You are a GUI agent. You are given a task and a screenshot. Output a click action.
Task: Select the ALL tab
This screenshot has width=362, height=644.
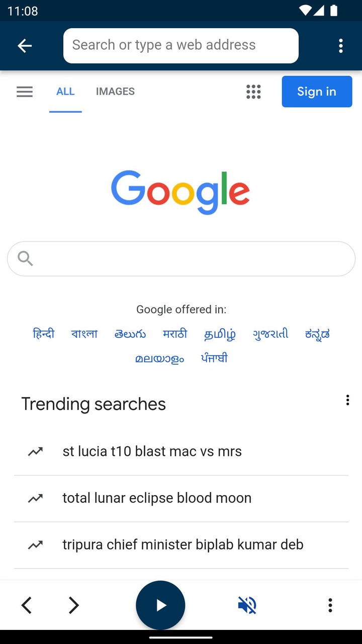[65, 92]
